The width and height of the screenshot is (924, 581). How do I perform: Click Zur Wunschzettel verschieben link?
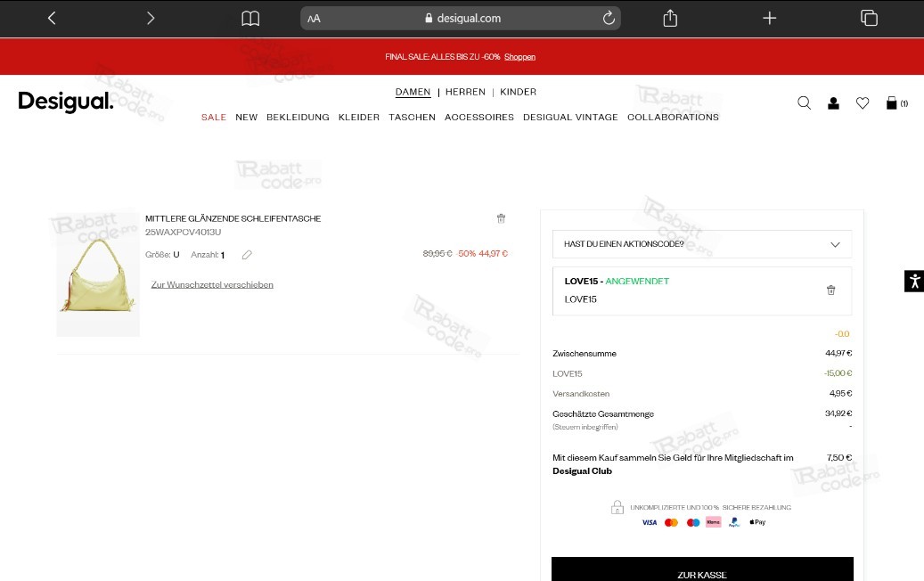(x=212, y=284)
